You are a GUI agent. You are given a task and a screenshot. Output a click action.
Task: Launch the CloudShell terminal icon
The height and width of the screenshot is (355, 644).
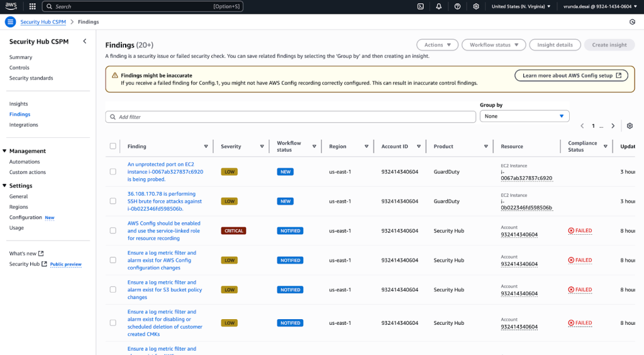(421, 6)
